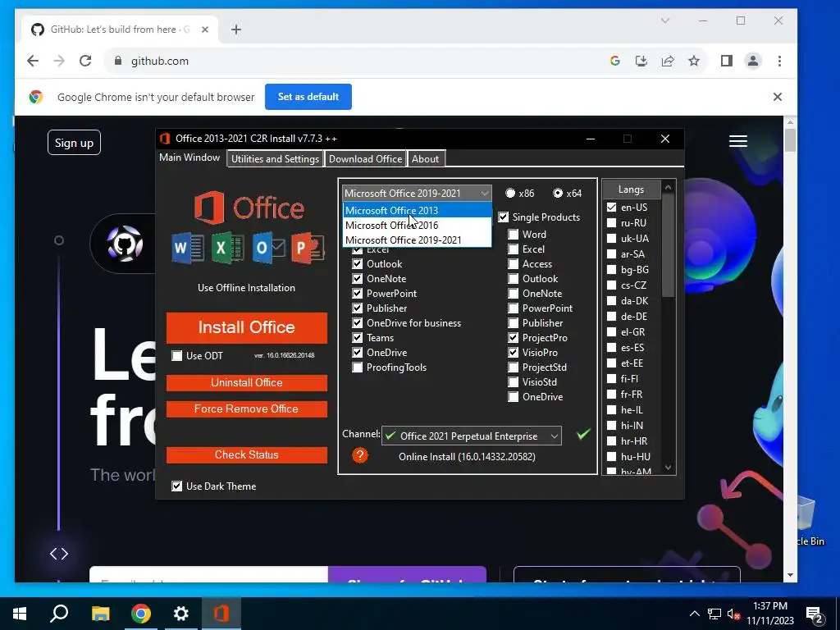This screenshot has height=630, width=840.
Task: Click the install app icon in the address bar
Action: (x=641, y=61)
